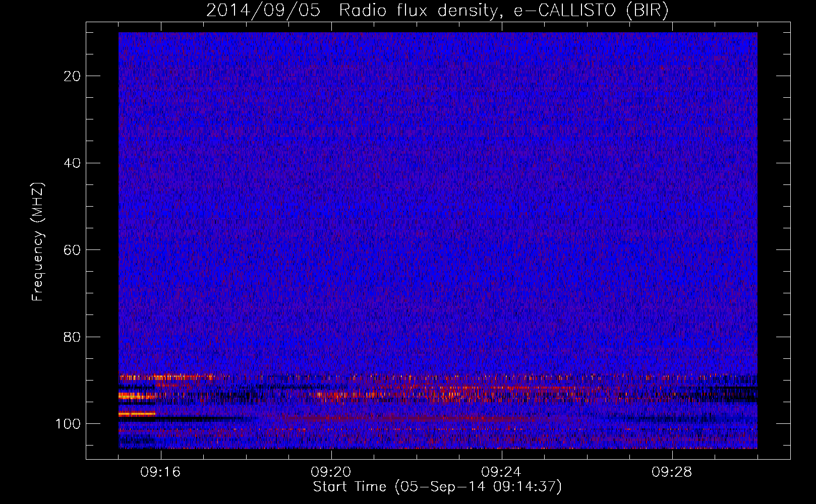Image resolution: width=816 pixels, height=504 pixels.
Task: Click the 60 MHz frequency label
Action: pos(73,250)
